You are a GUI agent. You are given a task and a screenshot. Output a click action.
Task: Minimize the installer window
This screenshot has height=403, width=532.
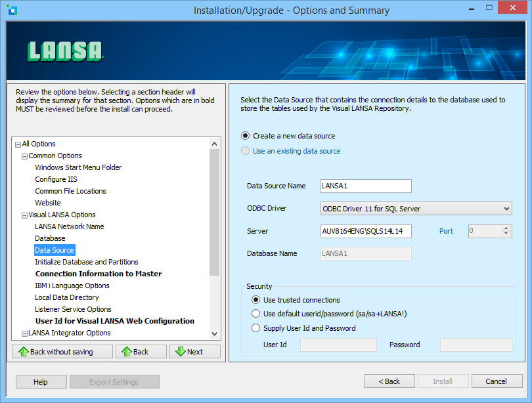pos(472,8)
